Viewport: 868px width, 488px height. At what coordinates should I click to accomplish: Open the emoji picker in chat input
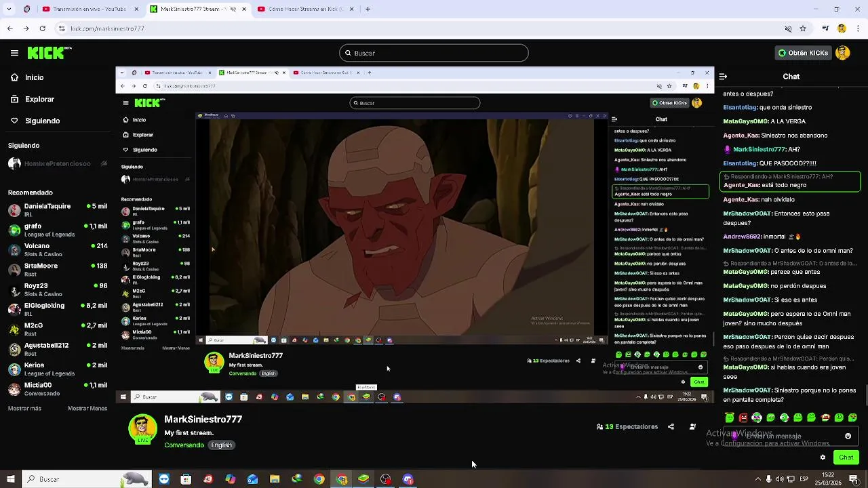(848, 436)
